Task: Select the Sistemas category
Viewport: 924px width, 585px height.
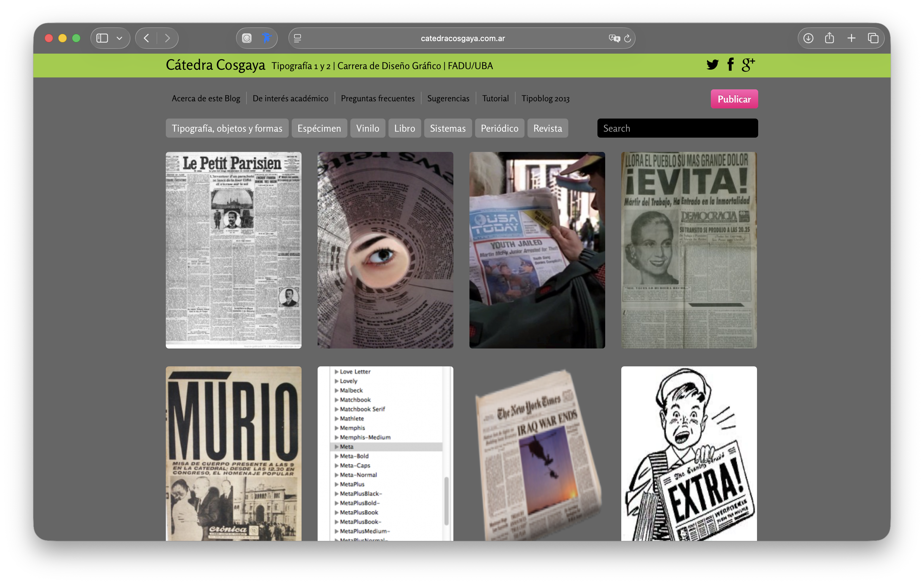Action: pos(448,128)
